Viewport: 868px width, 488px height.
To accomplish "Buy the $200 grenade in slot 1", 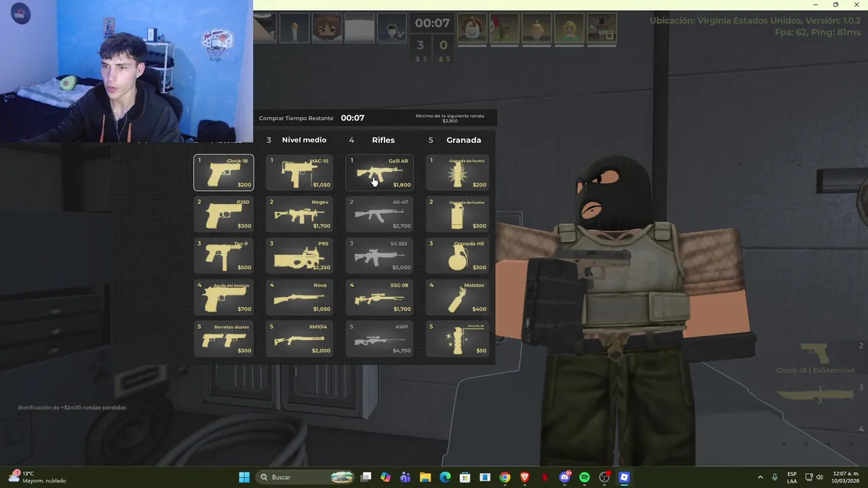I will [457, 173].
